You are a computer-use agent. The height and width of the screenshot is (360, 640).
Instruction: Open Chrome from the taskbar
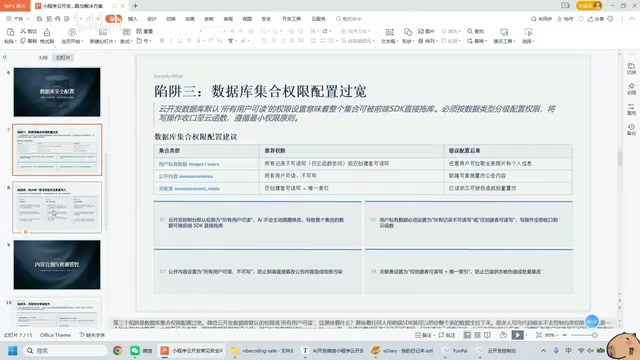pyautogui.click(x=118, y=351)
